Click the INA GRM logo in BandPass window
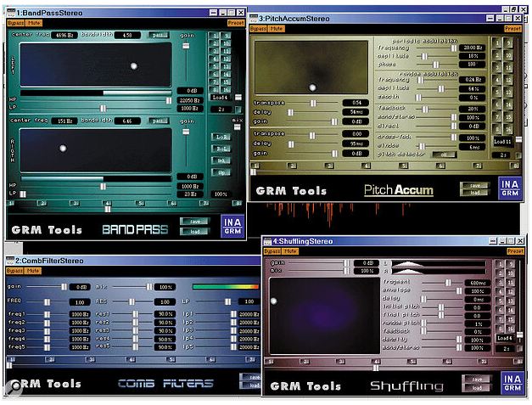The width and height of the screenshot is (532, 405). (232, 227)
